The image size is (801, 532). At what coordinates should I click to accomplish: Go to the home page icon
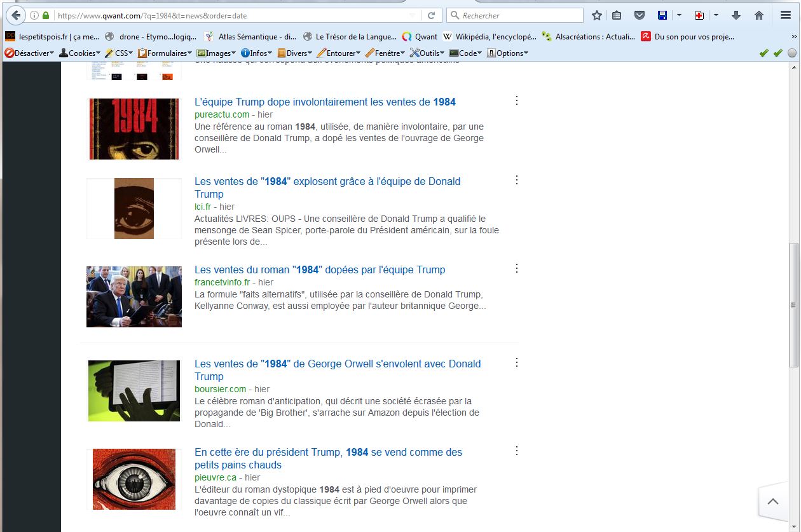[758, 15]
